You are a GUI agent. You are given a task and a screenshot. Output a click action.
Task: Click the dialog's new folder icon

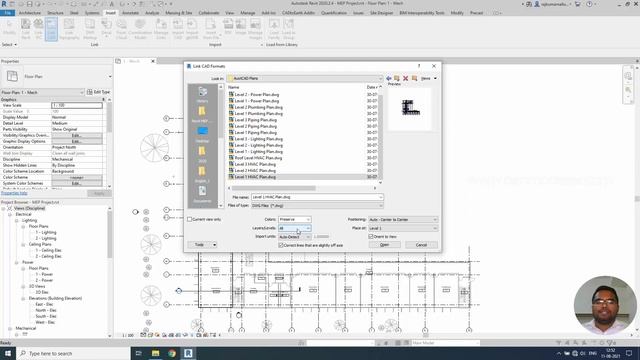(414, 78)
